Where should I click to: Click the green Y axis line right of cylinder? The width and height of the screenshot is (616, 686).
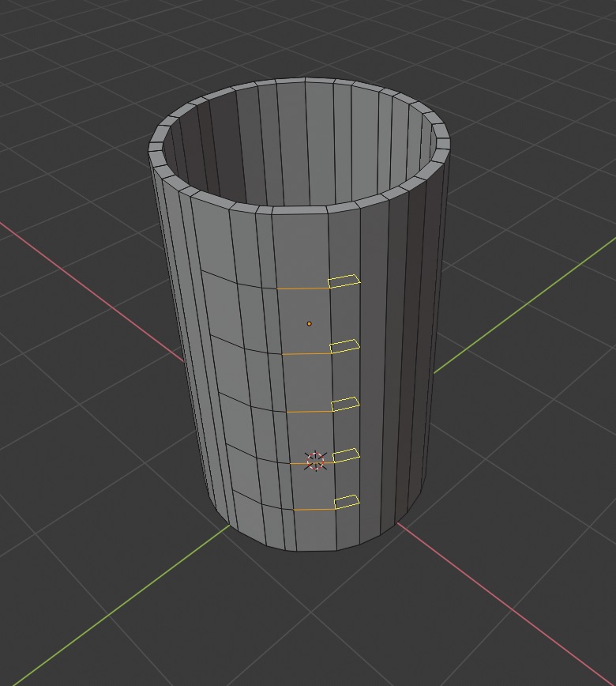524,307
